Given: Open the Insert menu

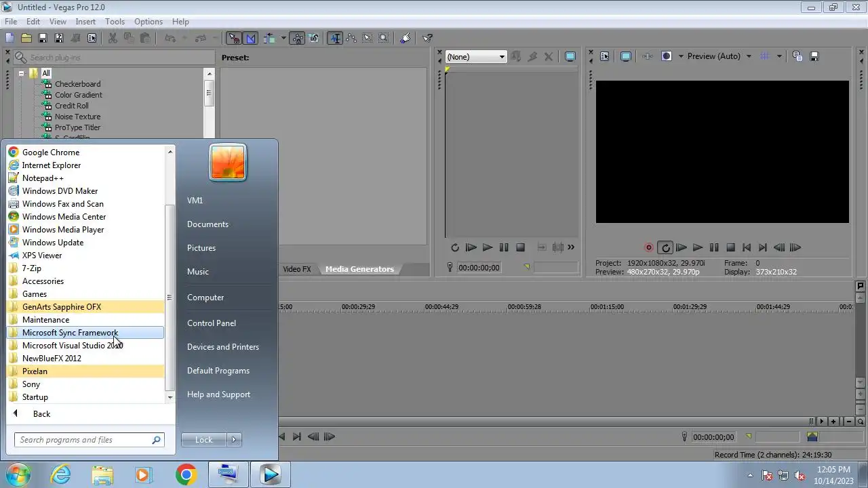Looking at the screenshot, I should tap(85, 22).
